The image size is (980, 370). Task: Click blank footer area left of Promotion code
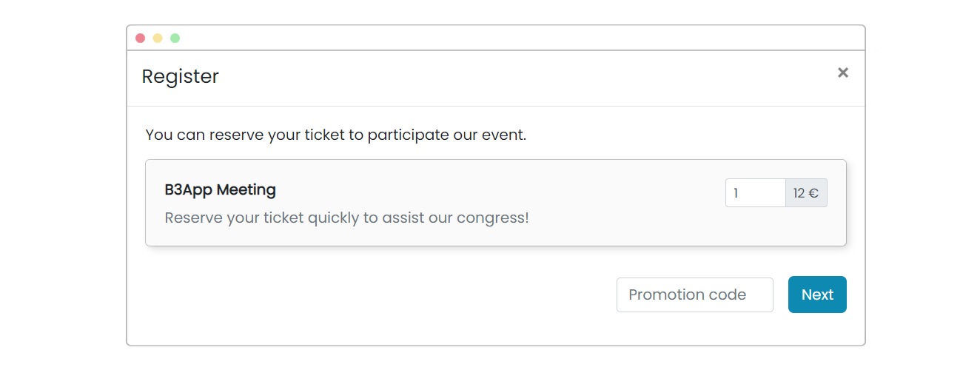[370, 295]
